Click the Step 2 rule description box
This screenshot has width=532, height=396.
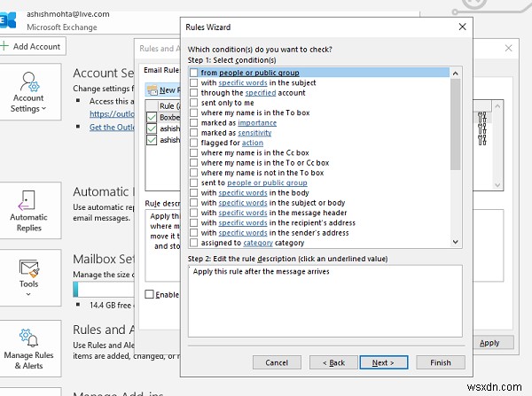[325, 301]
